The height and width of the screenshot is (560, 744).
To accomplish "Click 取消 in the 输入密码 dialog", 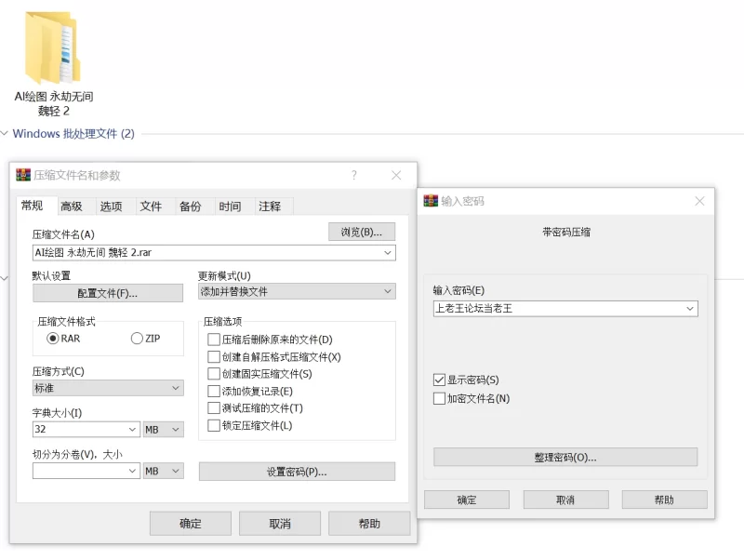I will [x=565, y=500].
